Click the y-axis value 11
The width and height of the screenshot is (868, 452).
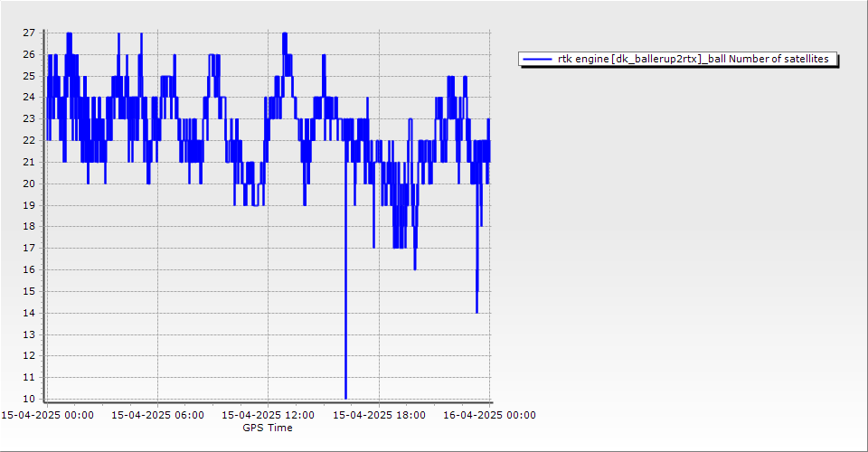(x=29, y=377)
